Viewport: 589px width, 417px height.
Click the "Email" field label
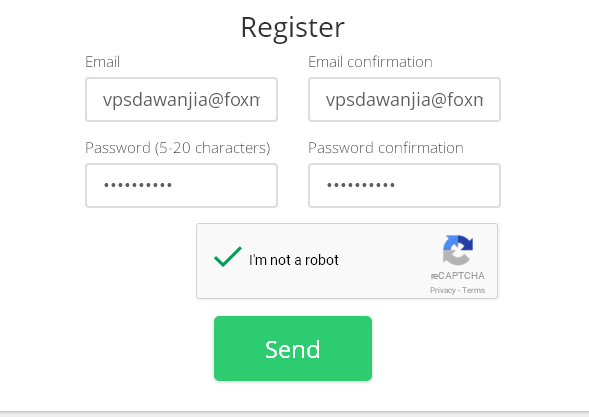point(103,62)
